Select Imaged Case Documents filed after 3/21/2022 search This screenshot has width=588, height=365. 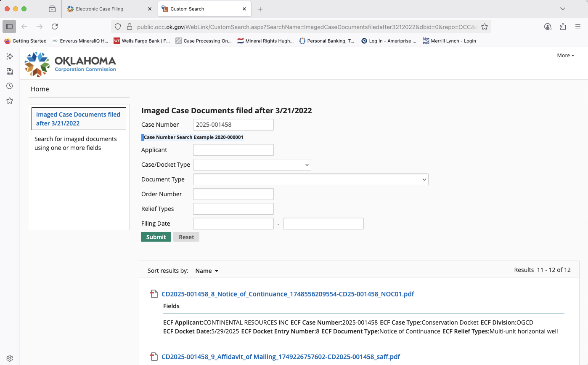tap(79, 119)
